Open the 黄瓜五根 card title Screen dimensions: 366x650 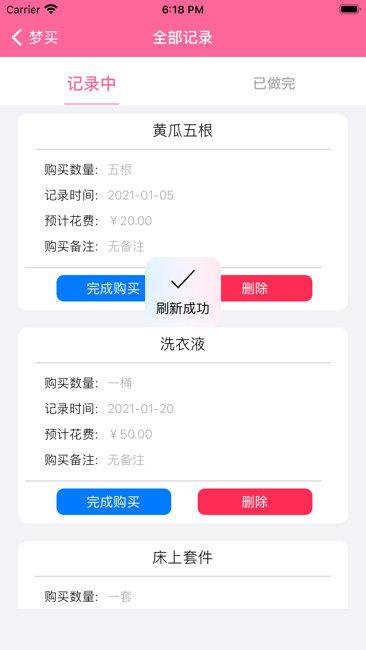(183, 131)
